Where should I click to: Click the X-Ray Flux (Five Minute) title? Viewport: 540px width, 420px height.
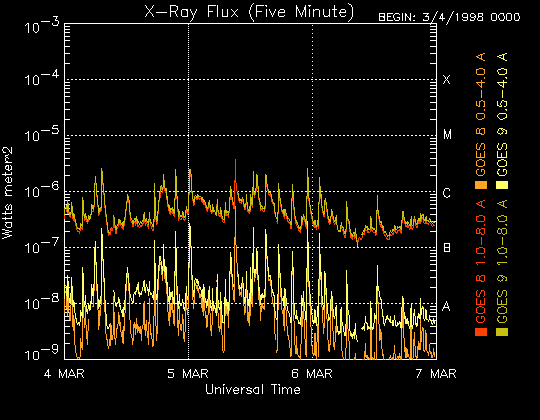[249, 12]
